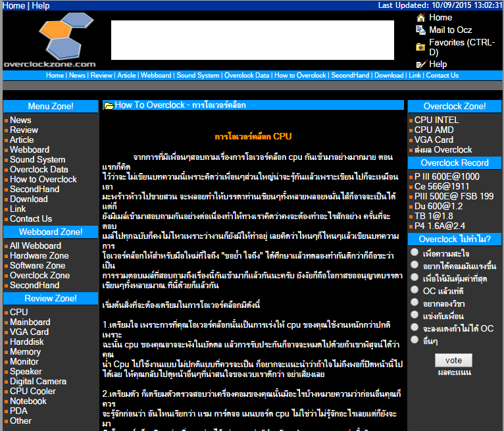This screenshot has height=431, width=504.
Task: Open CPU in Review Zone
Action: pyautogui.click(x=18, y=312)
